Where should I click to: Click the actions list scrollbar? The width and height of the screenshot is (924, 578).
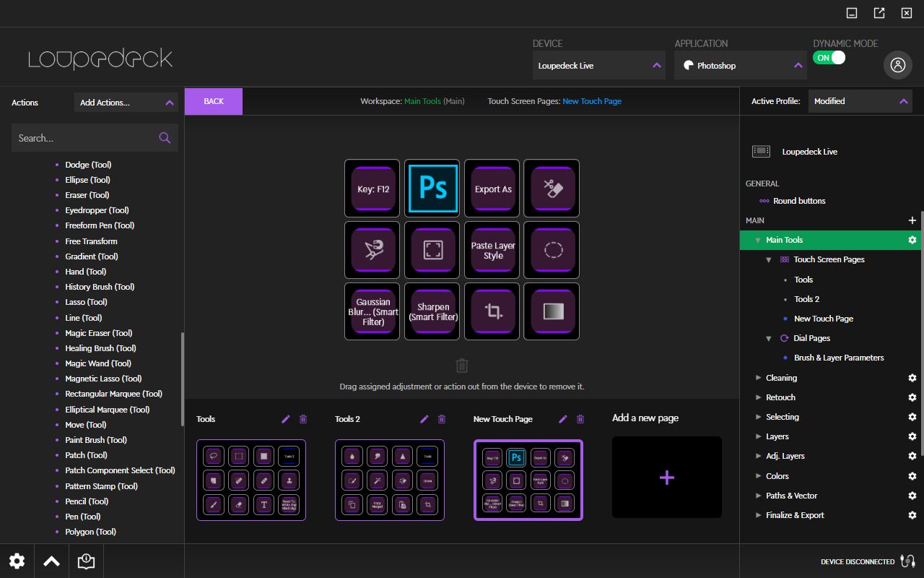(182, 379)
